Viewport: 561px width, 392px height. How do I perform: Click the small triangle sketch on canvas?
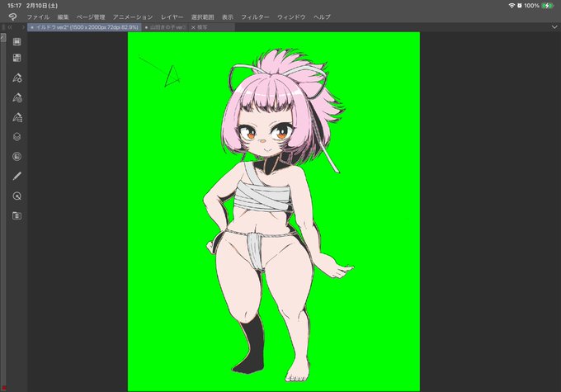172,76
